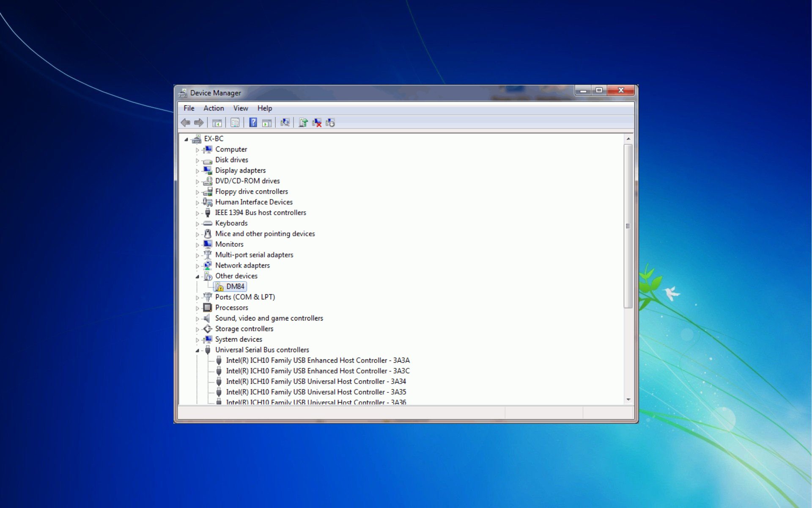Click the blue Help question mark icon
This screenshot has height=508, width=812.
click(x=253, y=123)
